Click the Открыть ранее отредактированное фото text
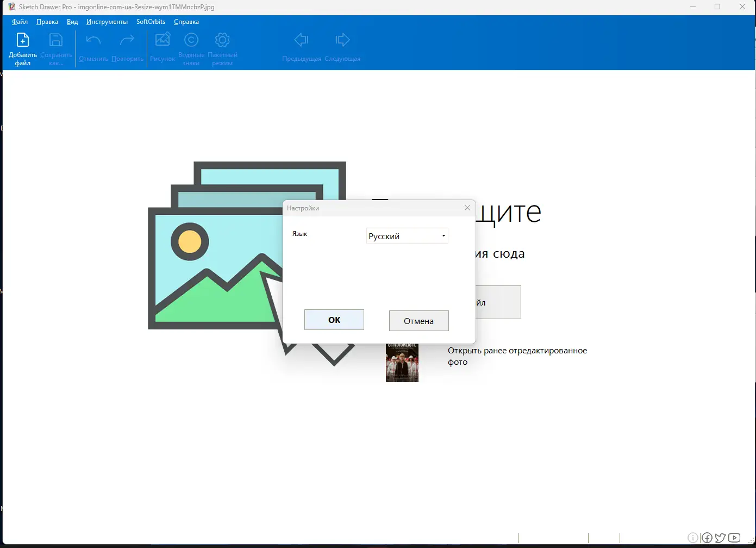Image resolution: width=756 pixels, height=548 pixels. pyautogui.click(x=517, y=356)
